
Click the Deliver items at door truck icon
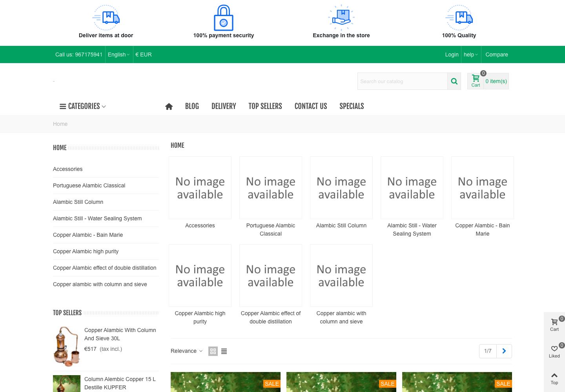click(106, 18)
